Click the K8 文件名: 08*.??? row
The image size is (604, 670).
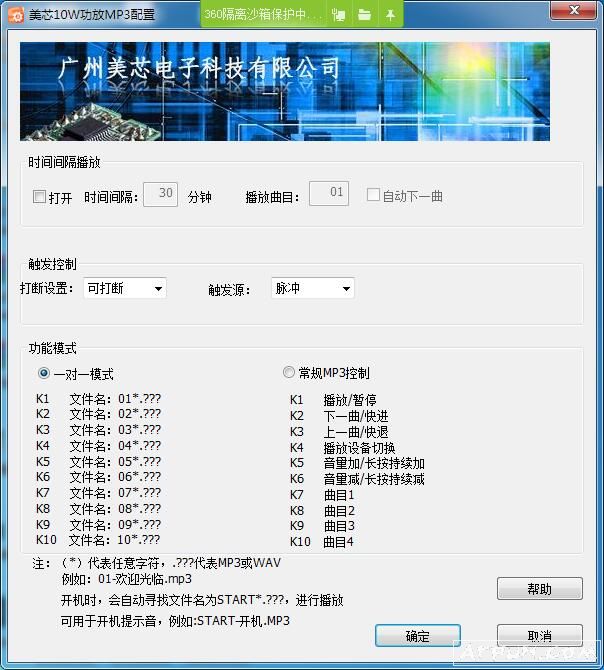(x=98, y=508)
